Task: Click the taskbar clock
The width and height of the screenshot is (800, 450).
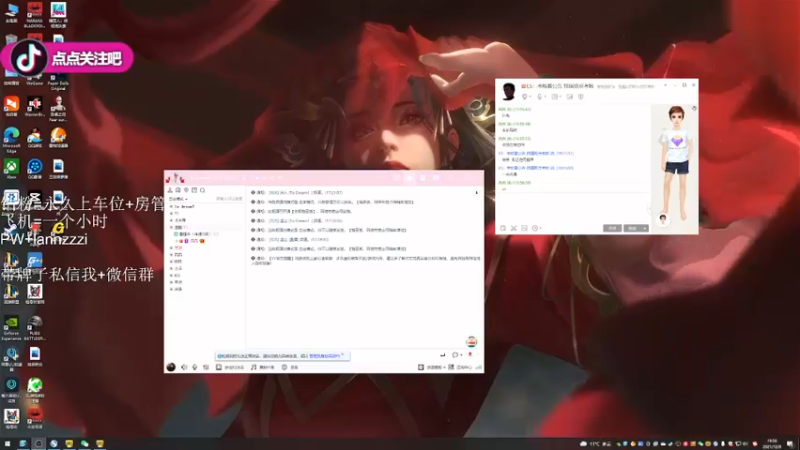Action: [771, 443]
